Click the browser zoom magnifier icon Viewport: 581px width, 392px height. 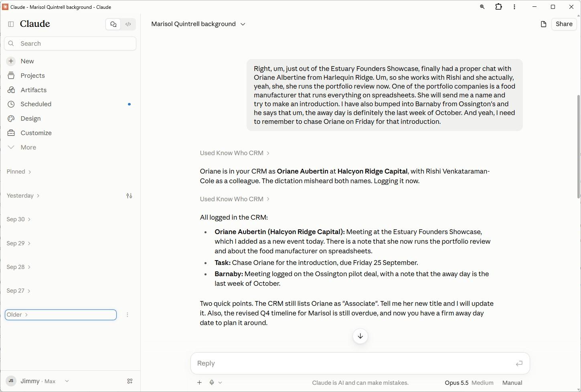(482, 7)
